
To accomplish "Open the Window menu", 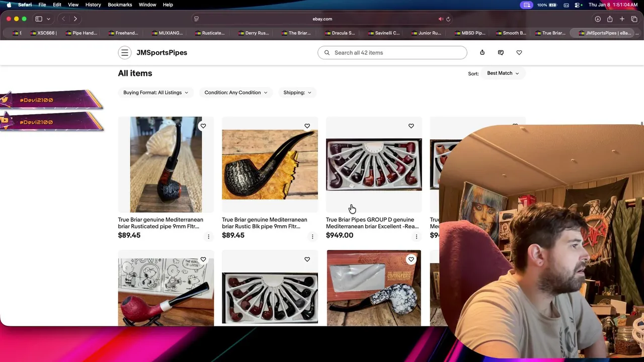I will [x=147, y=5].
